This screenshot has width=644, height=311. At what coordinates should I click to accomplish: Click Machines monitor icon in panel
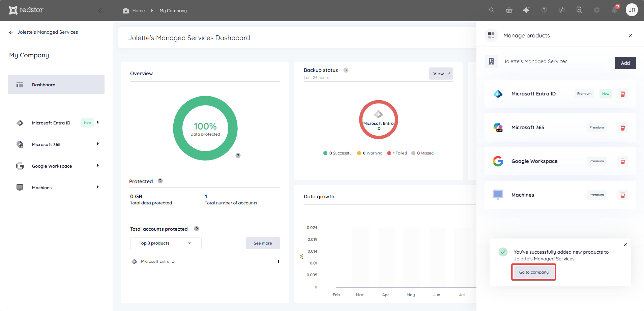pyautogui.click(x=498, y=195)
